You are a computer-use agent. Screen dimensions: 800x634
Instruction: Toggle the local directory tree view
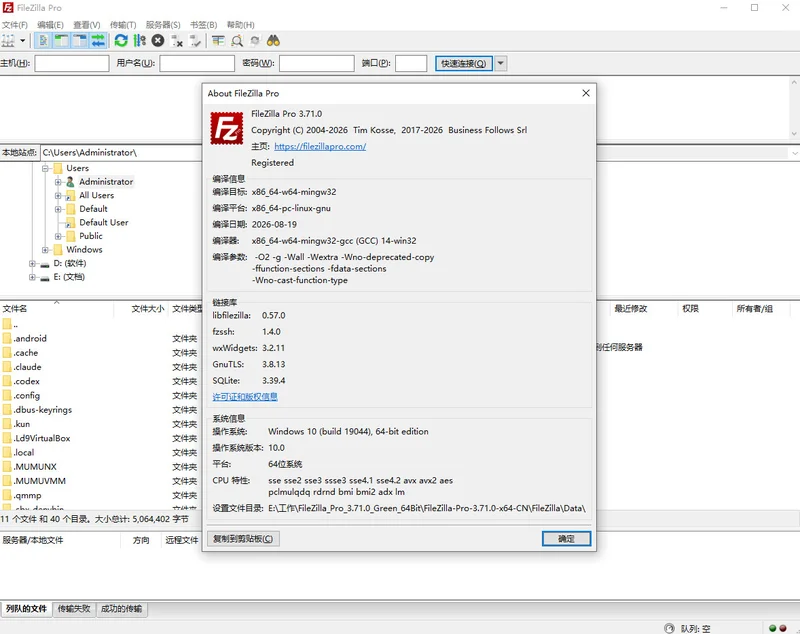pos(62,41)
